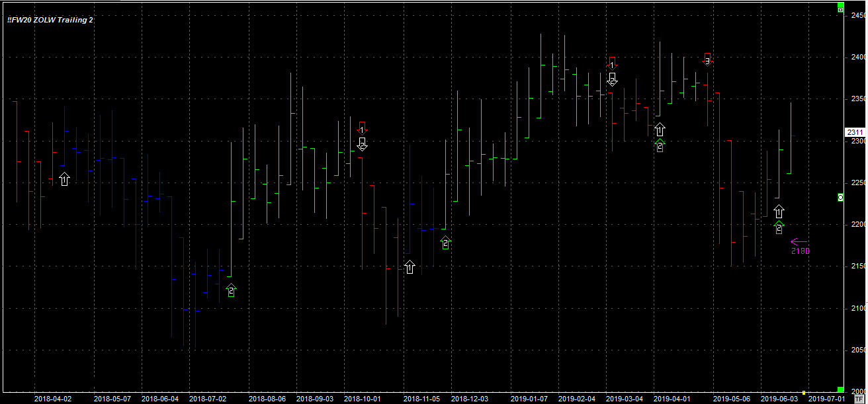Select the 2311 current price label
This screenshot has width=868, height=404.
click(855, 132)
